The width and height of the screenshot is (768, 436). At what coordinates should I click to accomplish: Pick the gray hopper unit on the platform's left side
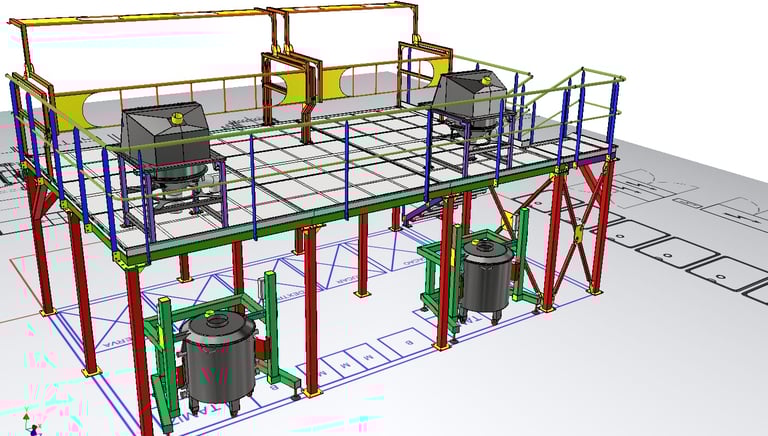click(x=166, y=133)
